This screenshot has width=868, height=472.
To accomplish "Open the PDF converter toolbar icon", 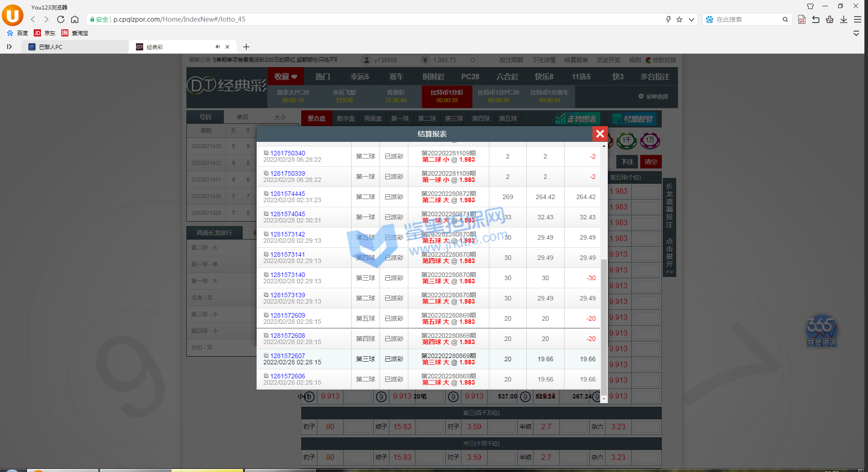I will [801, 19].
